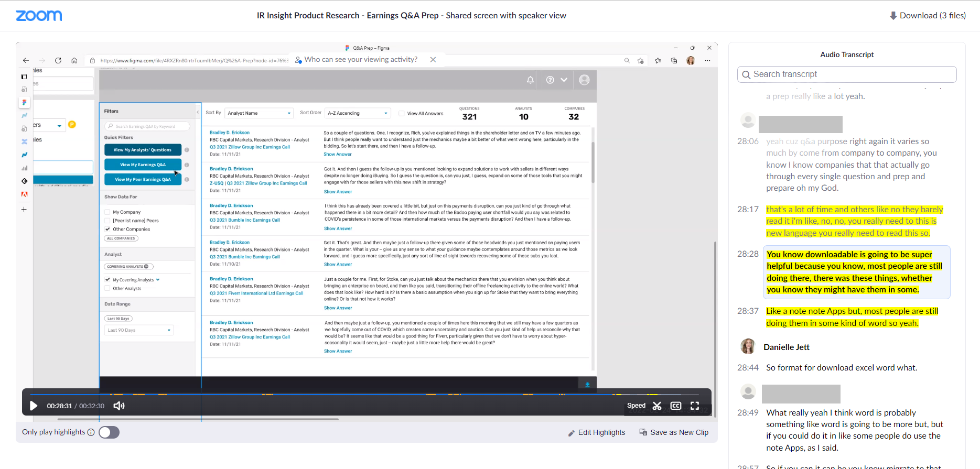
Task: Click View My Analysts' Questions filter
Action: pyautogui.click(x=143, y=150)
